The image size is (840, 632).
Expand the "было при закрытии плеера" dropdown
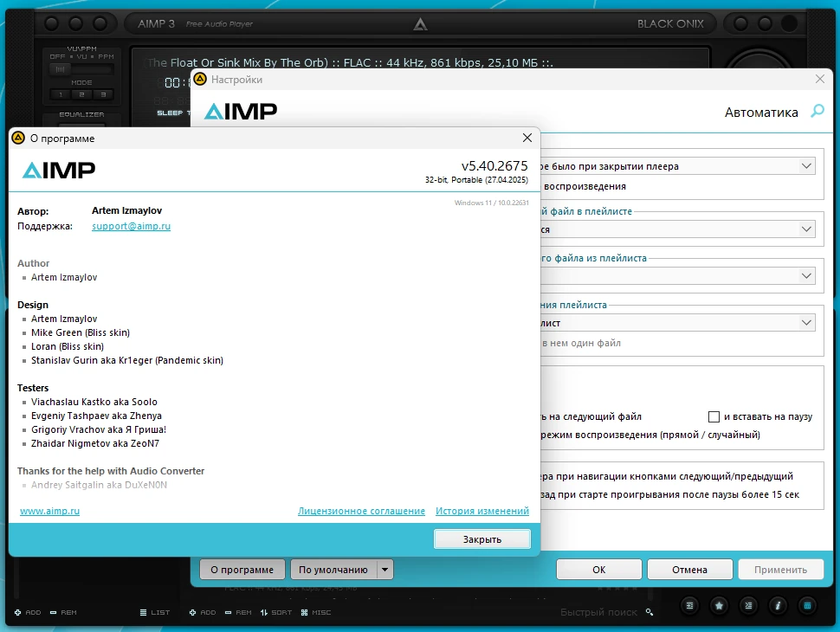pos(806,166)
